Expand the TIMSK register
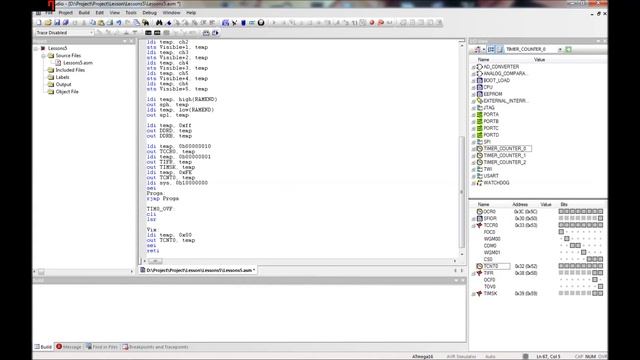 click(473, 293)
